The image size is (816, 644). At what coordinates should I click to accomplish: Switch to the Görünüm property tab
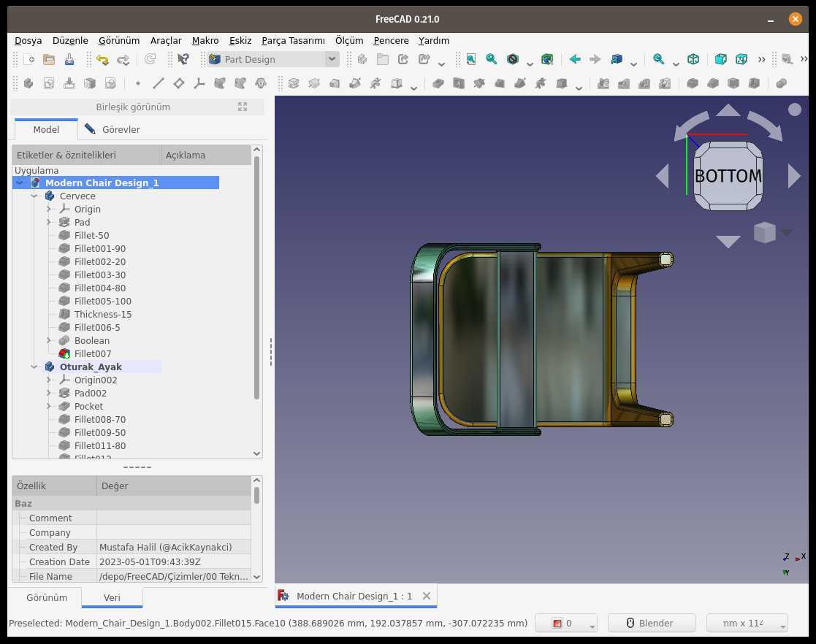(47, 598)
